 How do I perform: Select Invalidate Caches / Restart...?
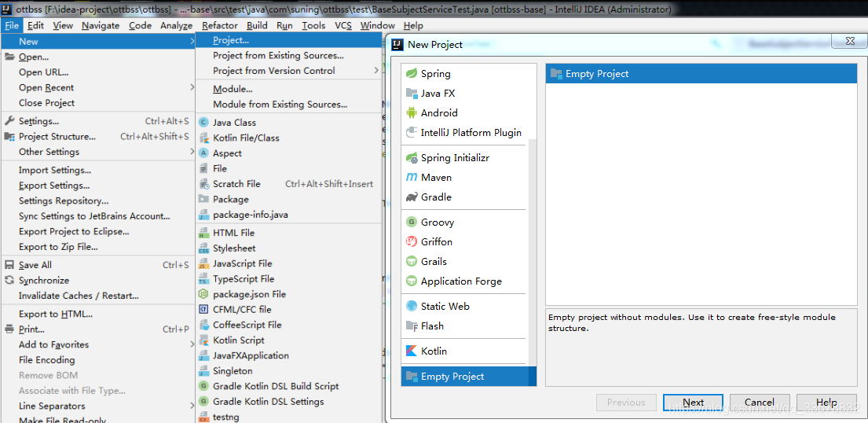pos(98,296)
